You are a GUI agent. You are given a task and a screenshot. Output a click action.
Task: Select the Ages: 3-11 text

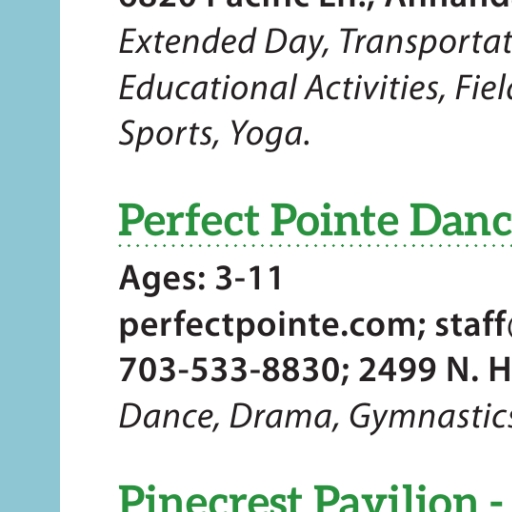(x=201, y=278)
